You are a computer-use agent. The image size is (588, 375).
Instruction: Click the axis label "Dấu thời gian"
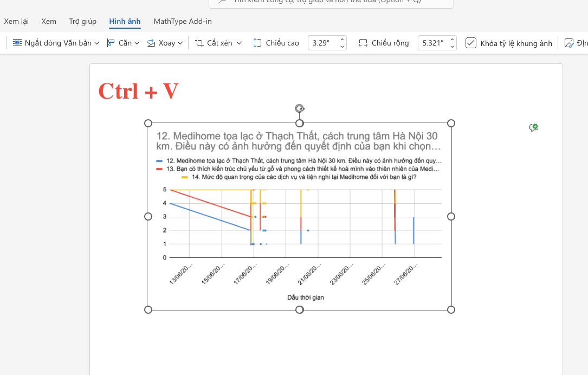click(306, 298)
